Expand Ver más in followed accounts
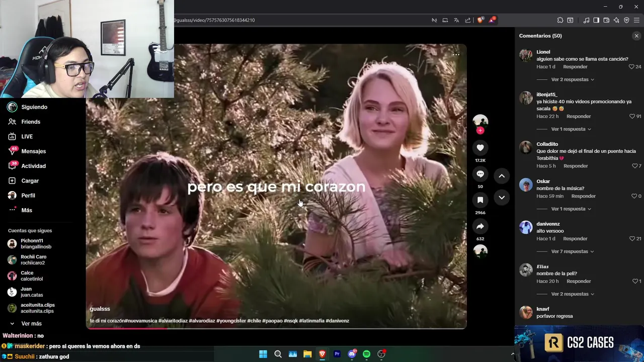The image size is (644, 362). 31,323
